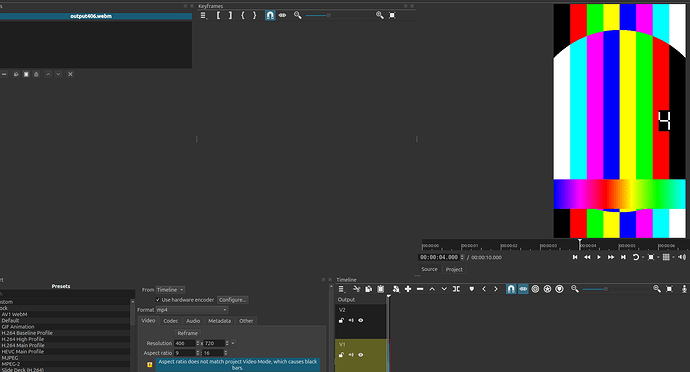This screenshot has width=690, height=372.
Task: Toggle ripple trim and drop
Action: pos(535,289)
